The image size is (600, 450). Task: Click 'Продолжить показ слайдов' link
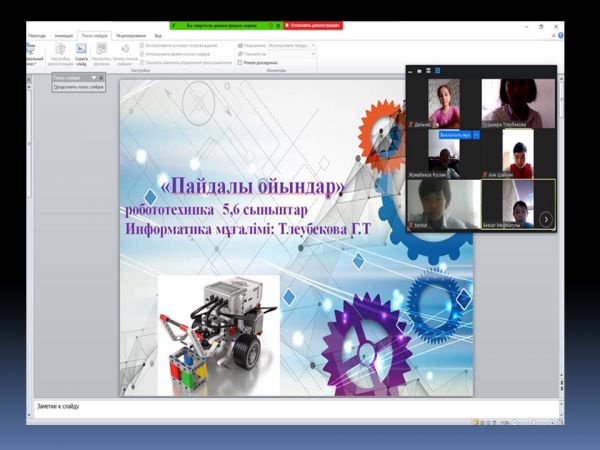(77, 87)
